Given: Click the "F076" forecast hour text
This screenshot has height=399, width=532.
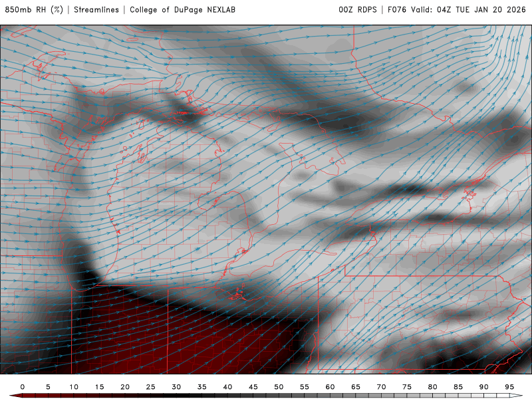Looking at the screenshot, I should tap(397, 10).
